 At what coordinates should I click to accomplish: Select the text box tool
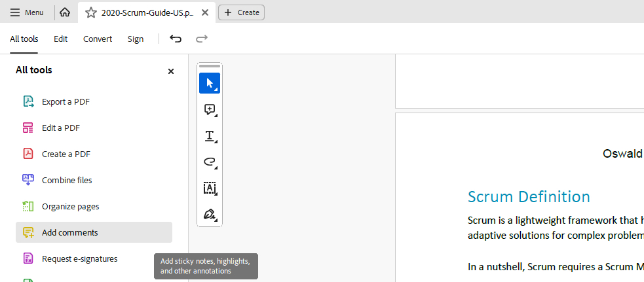[210, 188]
